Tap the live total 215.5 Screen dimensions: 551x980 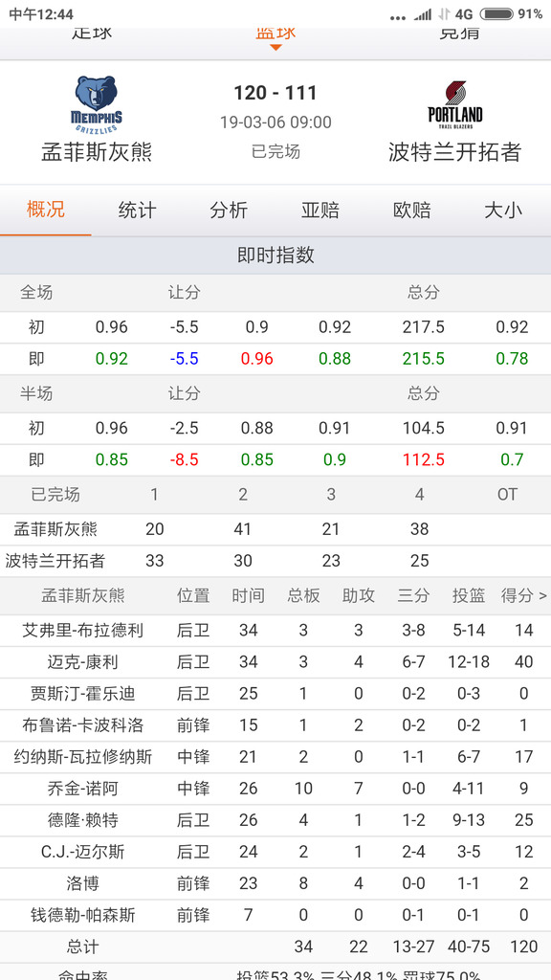[424, 359]
